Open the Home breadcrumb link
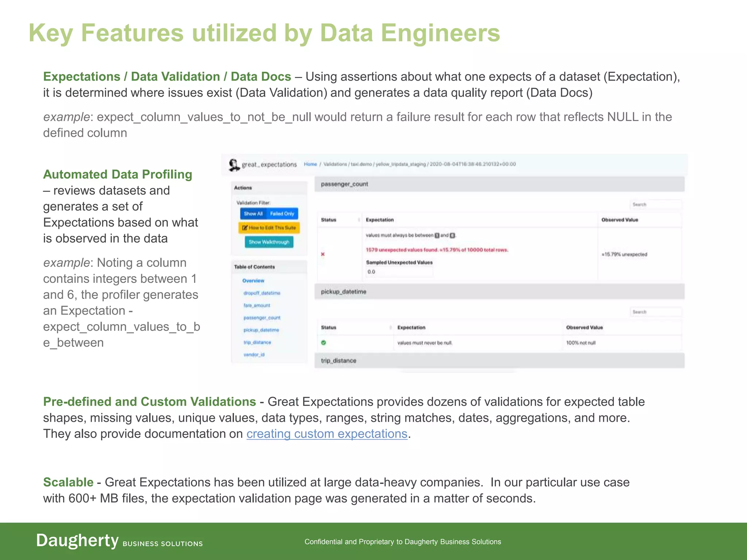 (x=310, y=164)
